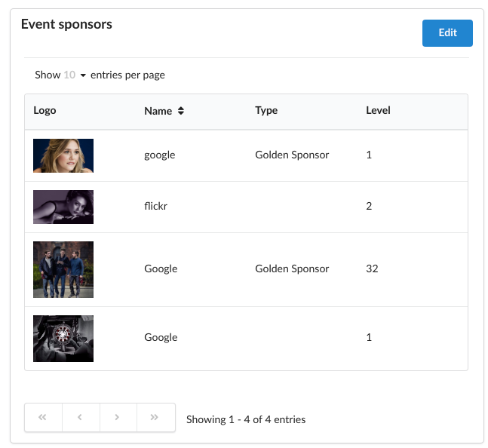Click Golden Sponsor in the first row
Screen dimensions: 488x448
click(x=292, y=155)
